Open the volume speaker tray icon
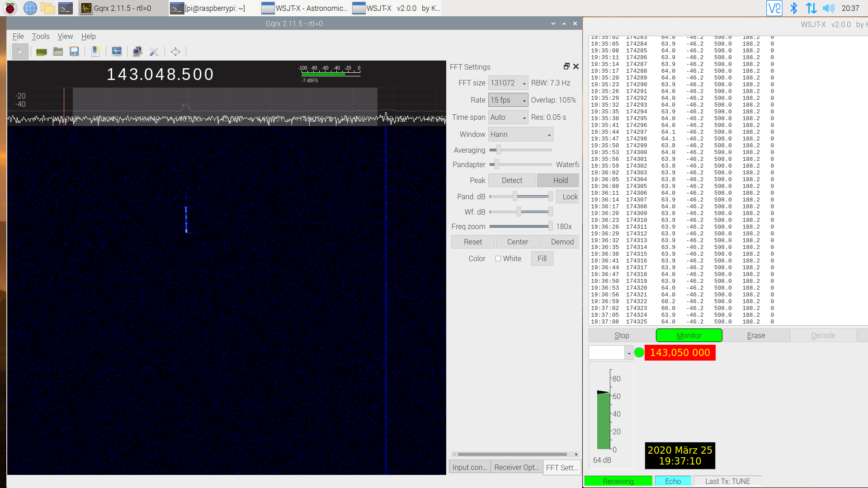868x488 pixels. coord(829,8)
